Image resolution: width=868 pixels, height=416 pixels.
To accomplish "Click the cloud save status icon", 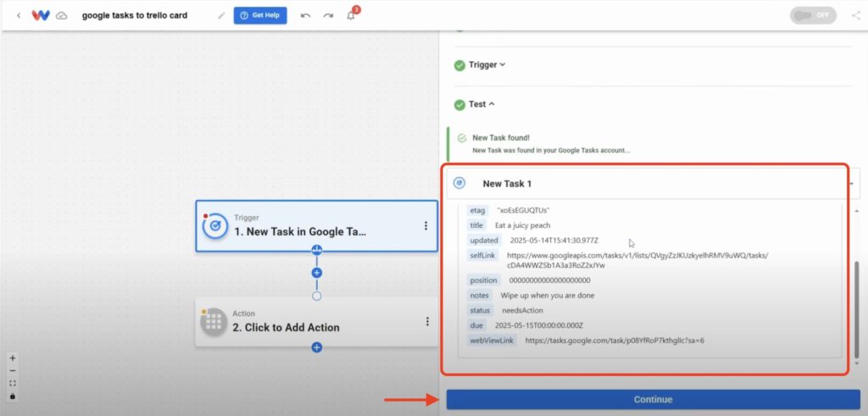I will click(62, 15).
